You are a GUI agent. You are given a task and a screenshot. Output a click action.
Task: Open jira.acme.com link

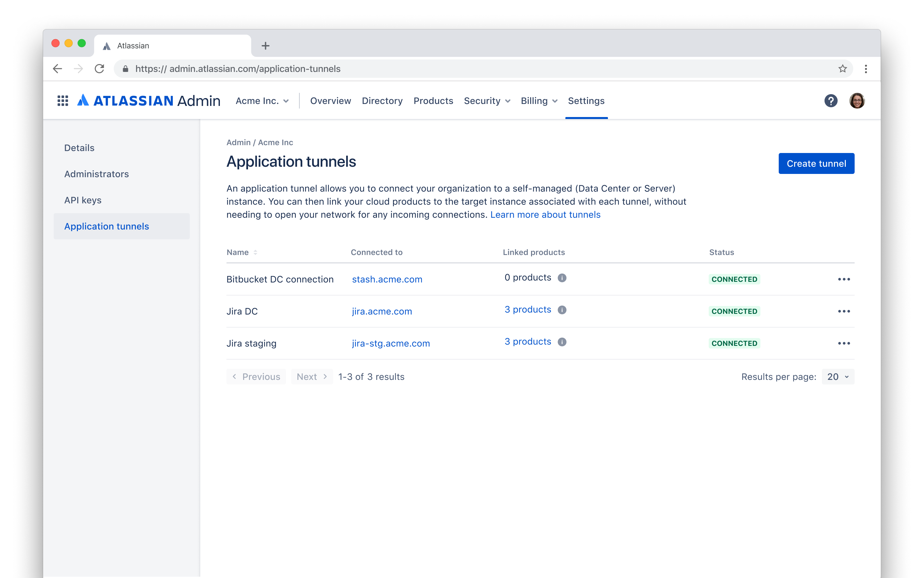pyautogui.click(x=382, y=311)
